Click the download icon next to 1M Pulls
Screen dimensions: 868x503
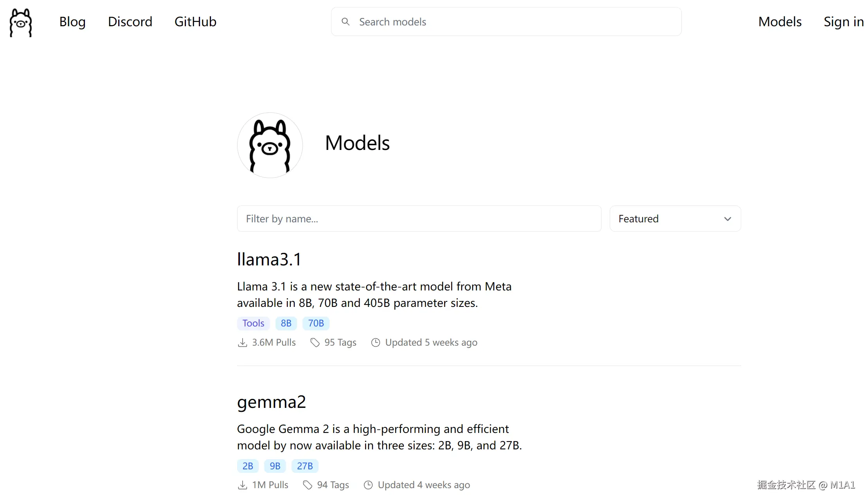[x=243, y=485]
